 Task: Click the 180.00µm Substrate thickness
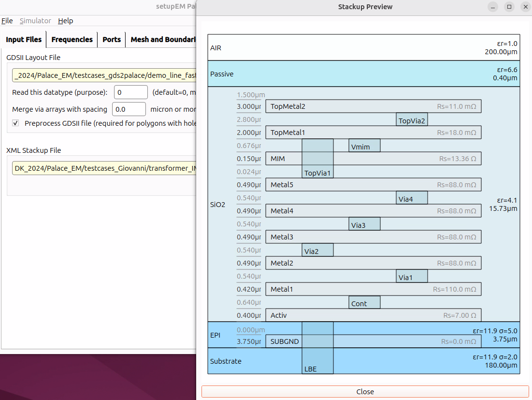(x=501, y=365)
